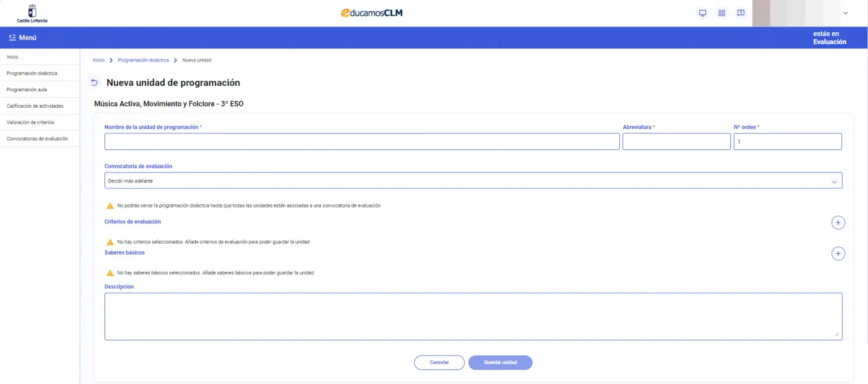Go to Valoración de criterios
Image resolution: width=868 pixels, height=384 pixels.
click(x=30, y=122)
